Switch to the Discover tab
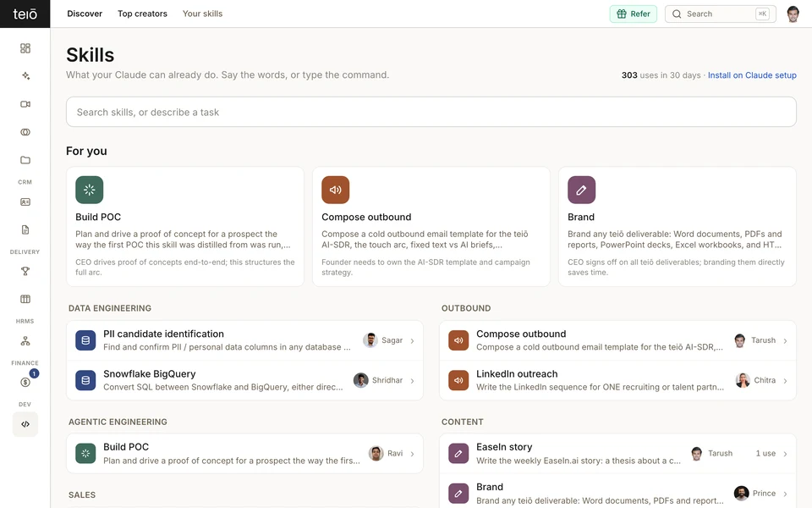Image resolution: width=812 pixels, height=508 pixels. click(x=85, y=14)
